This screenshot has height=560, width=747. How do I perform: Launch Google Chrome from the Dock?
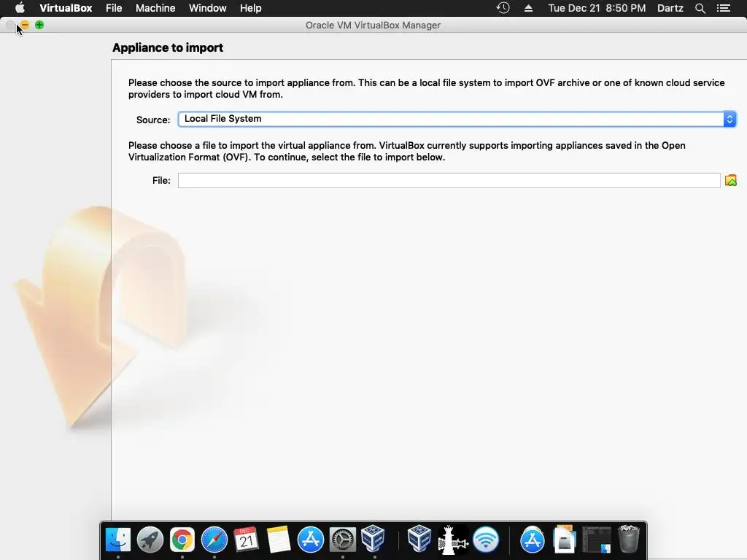[x=182, y=540]
